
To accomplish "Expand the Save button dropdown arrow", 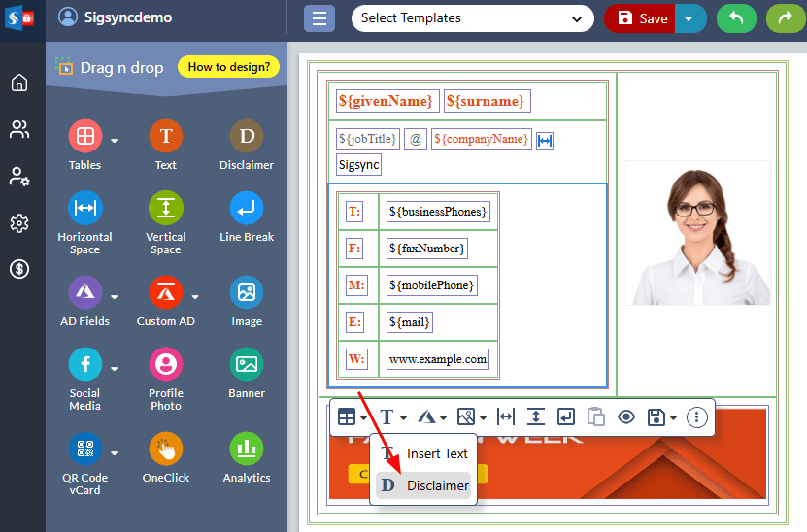I will click(690, 18).
